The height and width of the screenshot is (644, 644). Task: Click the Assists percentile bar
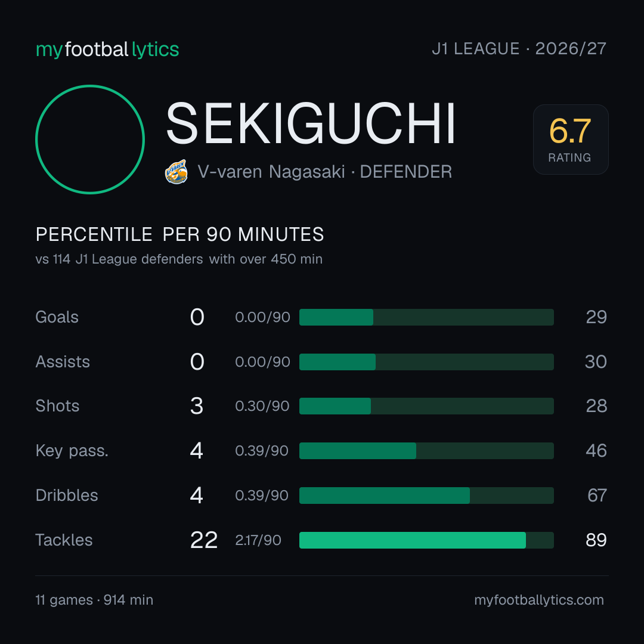tap(426, 362)
